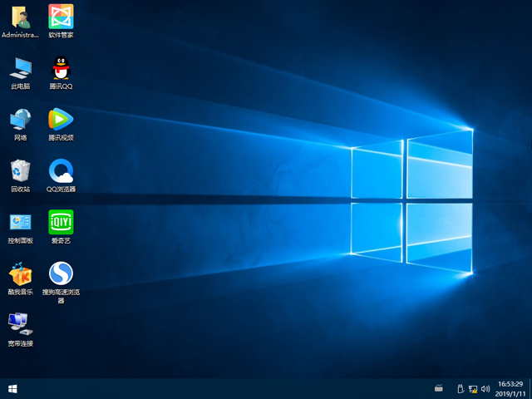This screenshot has width=532, height=399.
Task: Select the Administrator folder icon
Action: coord(20,17)
